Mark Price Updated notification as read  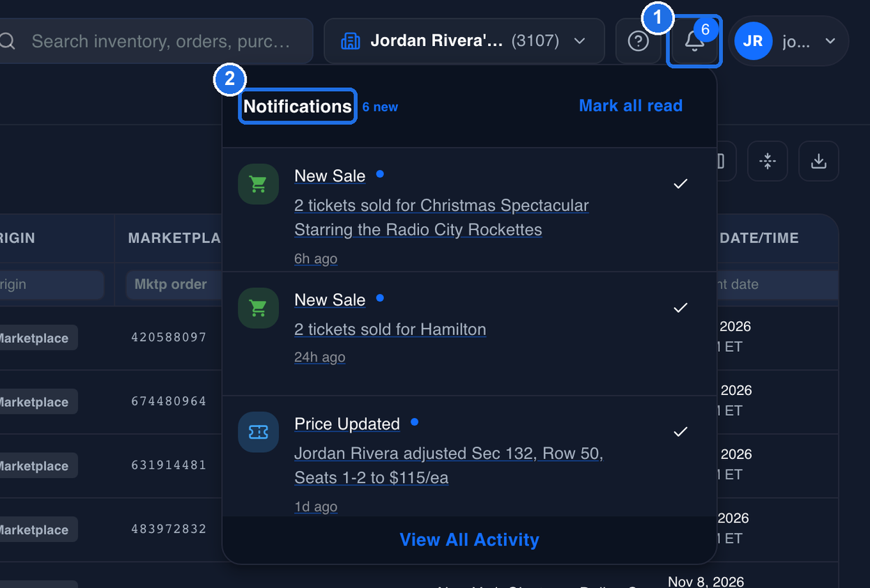[x=680, y=432]
